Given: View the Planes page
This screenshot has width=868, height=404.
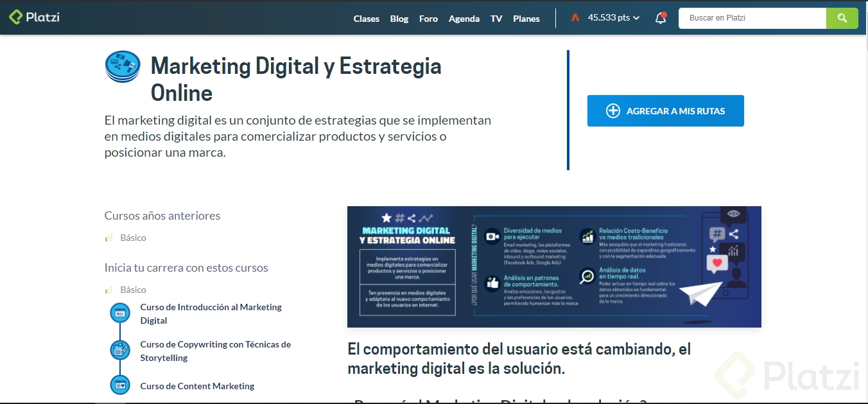Looking at the screenshot, I should [526, 19].
